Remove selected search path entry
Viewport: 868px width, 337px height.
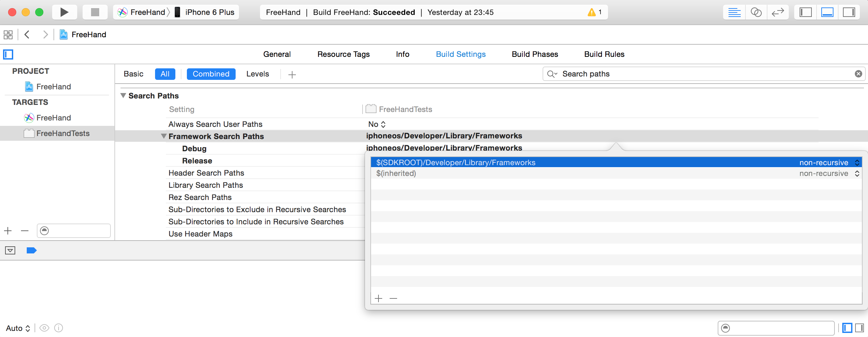click(393, 298)
